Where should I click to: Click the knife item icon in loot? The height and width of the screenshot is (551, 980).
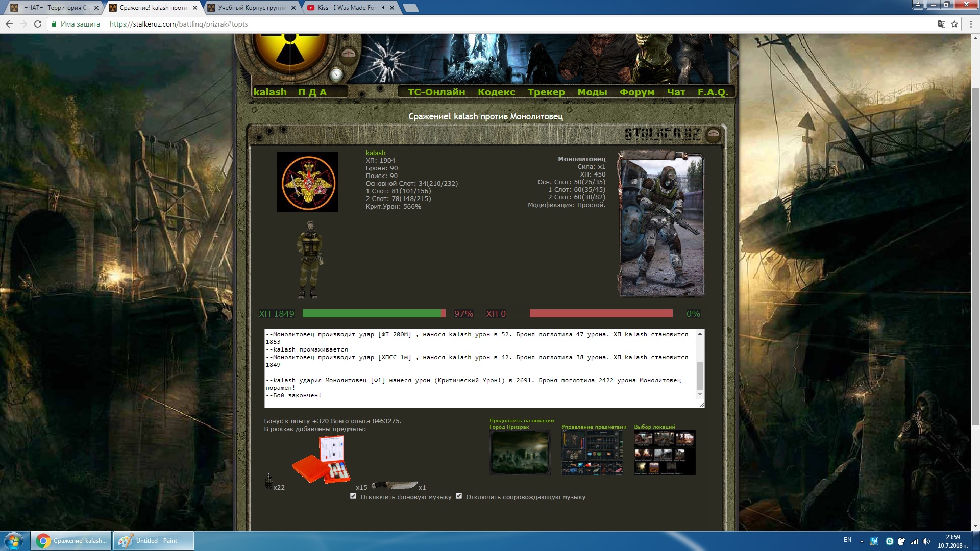(x=394, y=485)
